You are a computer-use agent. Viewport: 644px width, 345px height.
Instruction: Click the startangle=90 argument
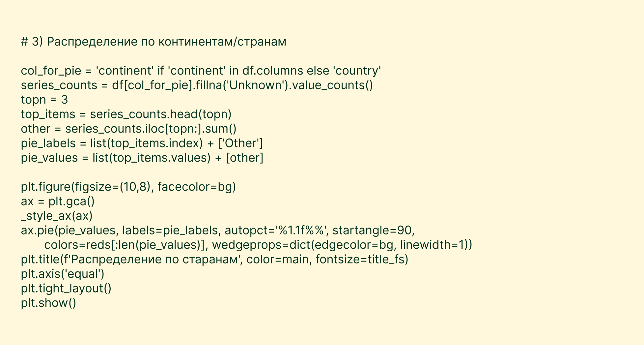372,231
